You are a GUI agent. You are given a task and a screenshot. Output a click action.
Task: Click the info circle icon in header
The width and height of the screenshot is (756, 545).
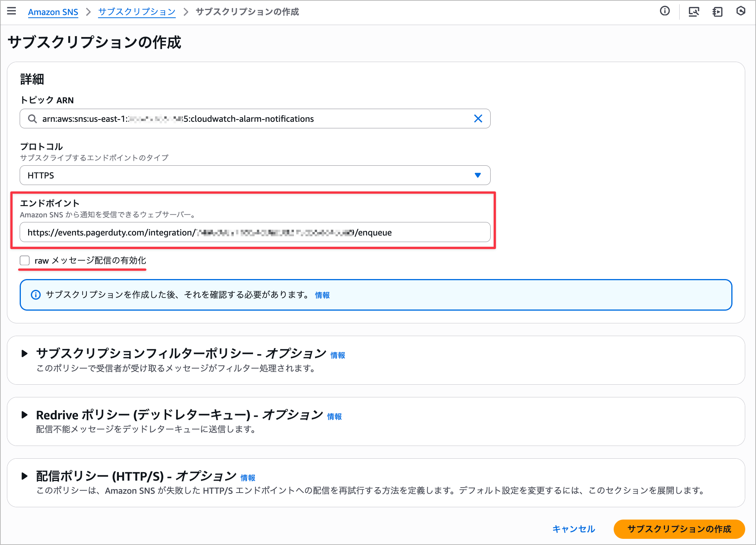click(x=665, y=11)
